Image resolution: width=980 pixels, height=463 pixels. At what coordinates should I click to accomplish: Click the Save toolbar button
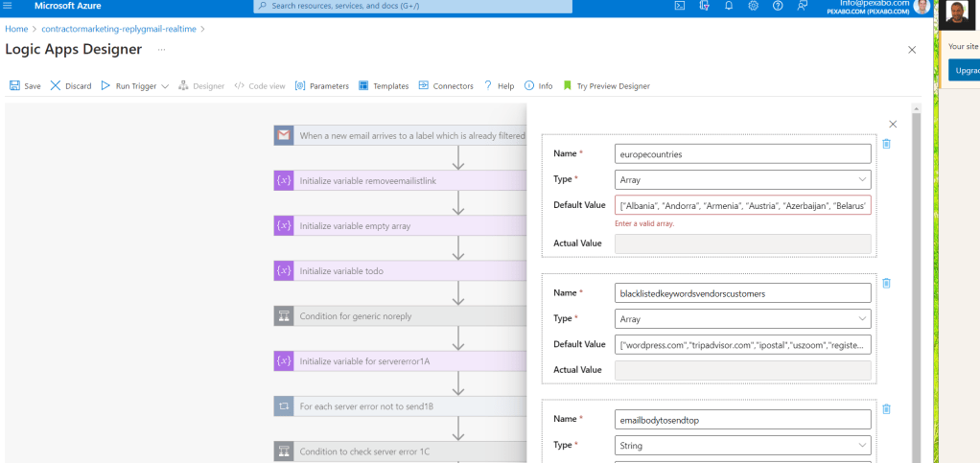25,86
